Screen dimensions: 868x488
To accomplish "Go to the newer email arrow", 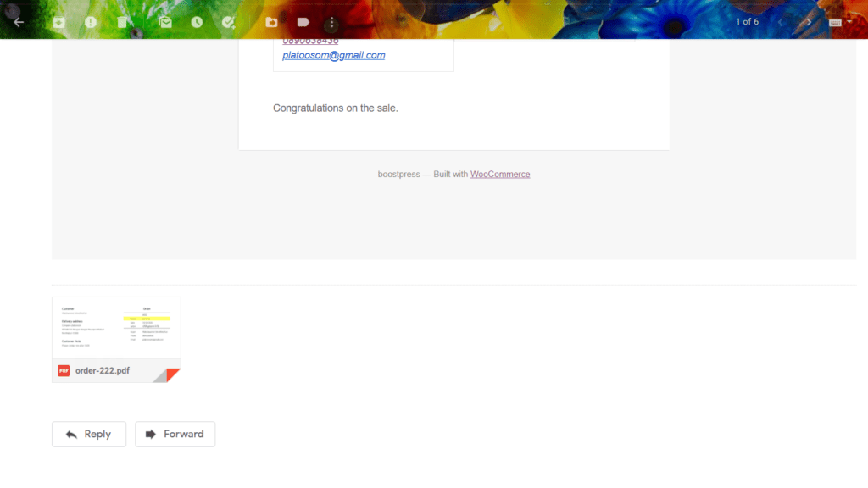I will [781, 22].
